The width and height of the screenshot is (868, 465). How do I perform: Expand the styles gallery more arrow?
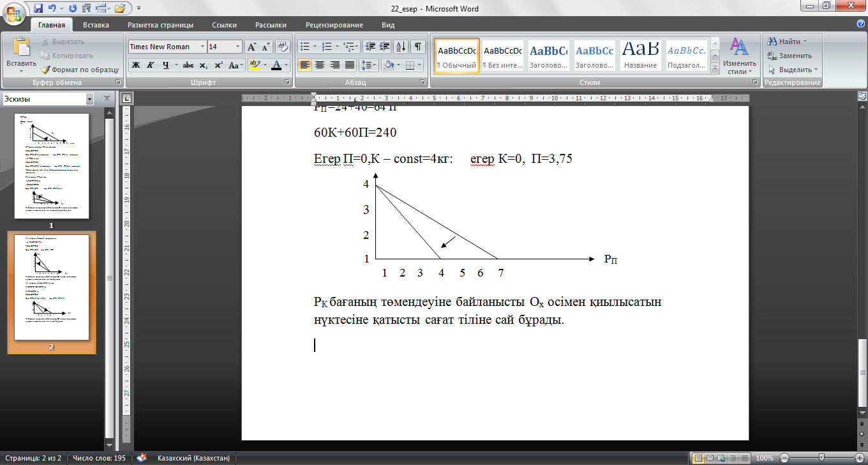click(715, 68)
